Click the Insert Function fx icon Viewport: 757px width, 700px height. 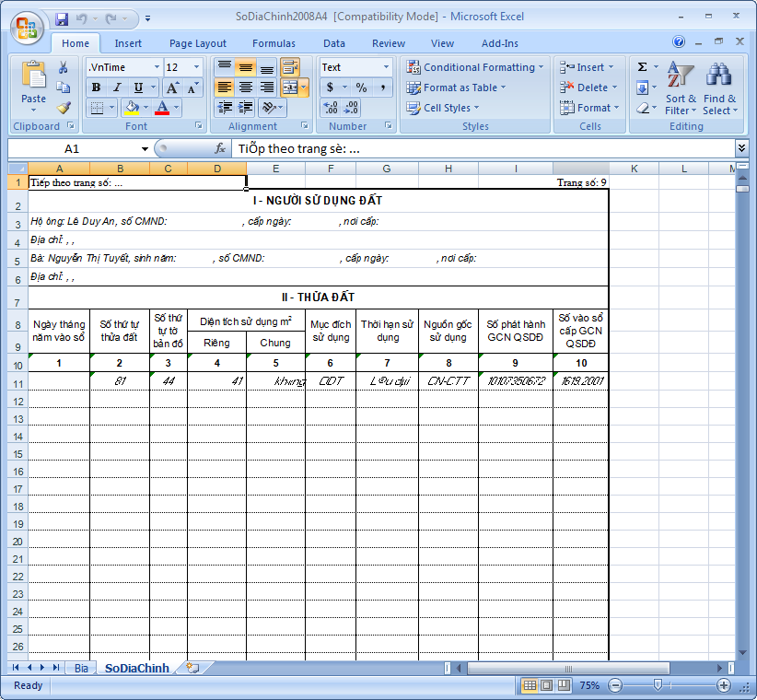[x=220, y=148]
